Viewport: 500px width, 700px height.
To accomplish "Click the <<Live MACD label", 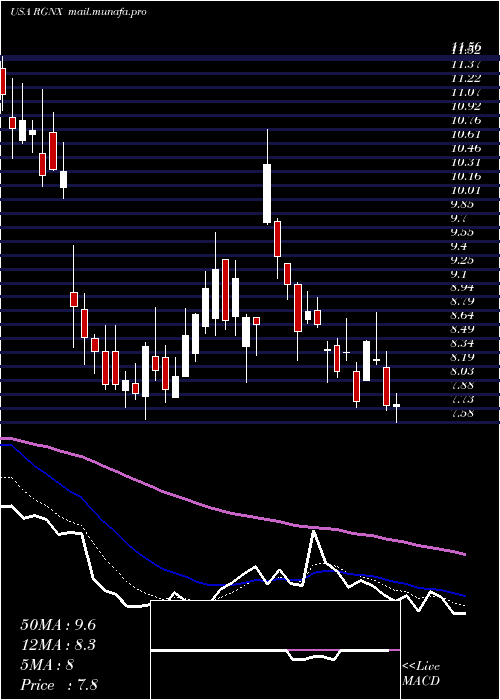I will click(x=421, y=674).
